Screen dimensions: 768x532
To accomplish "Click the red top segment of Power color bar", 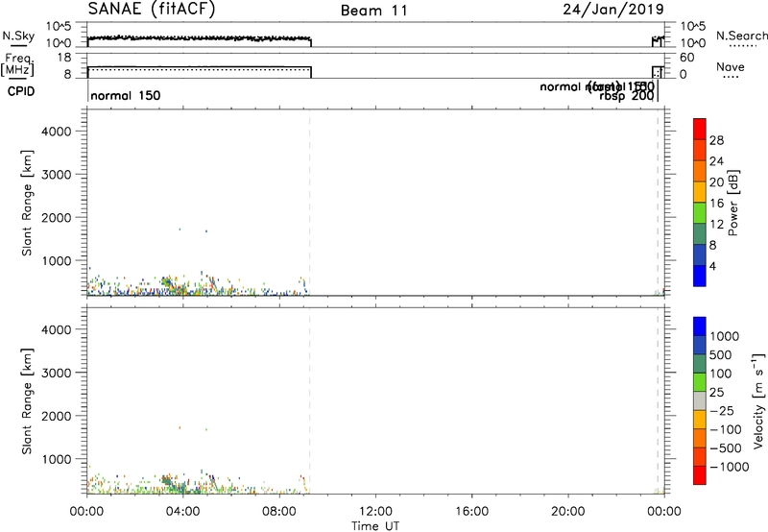I will 700,129.
